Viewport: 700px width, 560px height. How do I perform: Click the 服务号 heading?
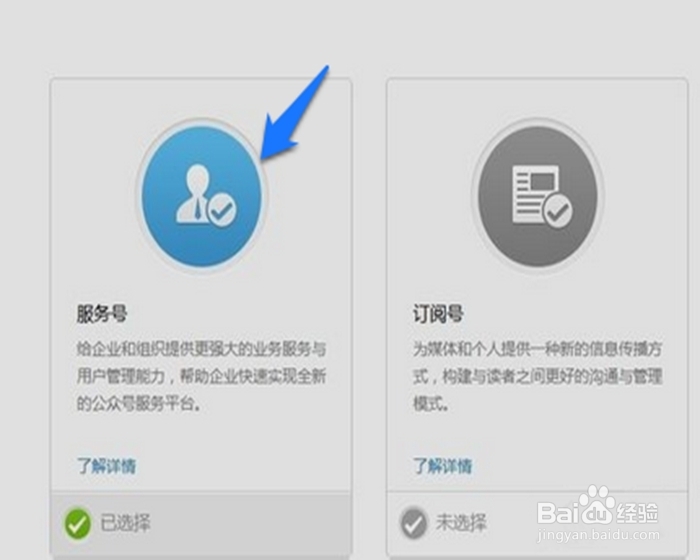click(102, 313)
